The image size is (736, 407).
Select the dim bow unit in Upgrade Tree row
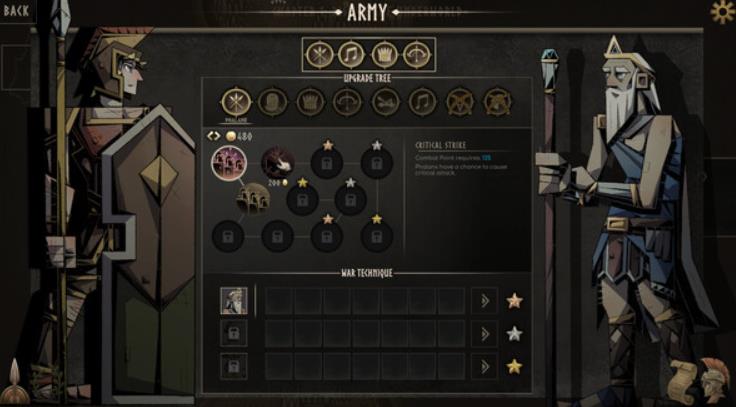pyautogui.click(x=347, y=102)
